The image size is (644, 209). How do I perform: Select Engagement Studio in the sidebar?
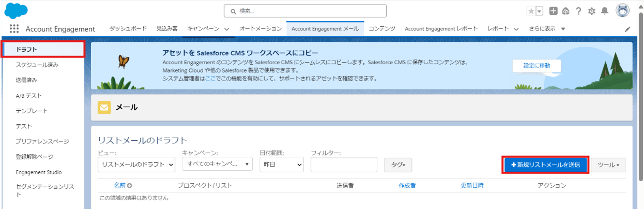point(39,172)
